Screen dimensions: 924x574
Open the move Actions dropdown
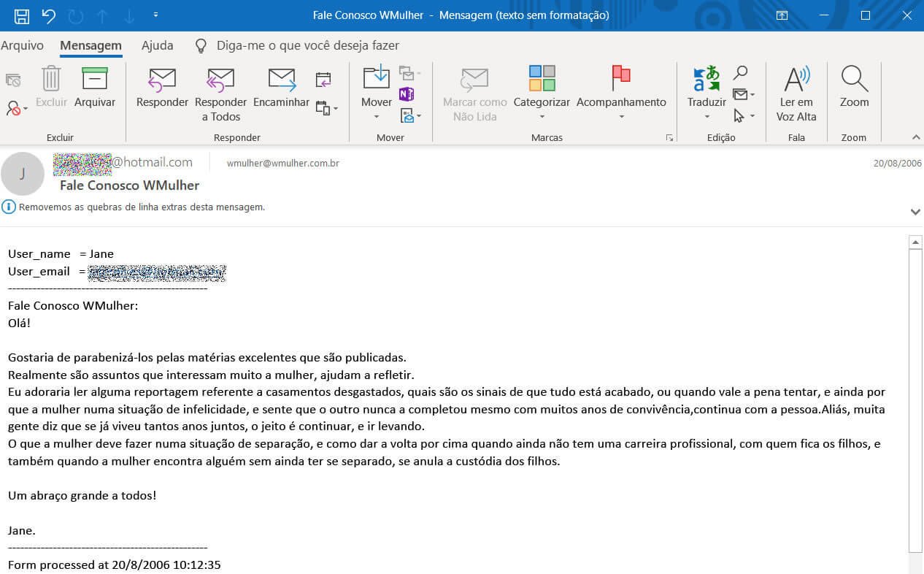pyautogui.click(x=410, y=115)
